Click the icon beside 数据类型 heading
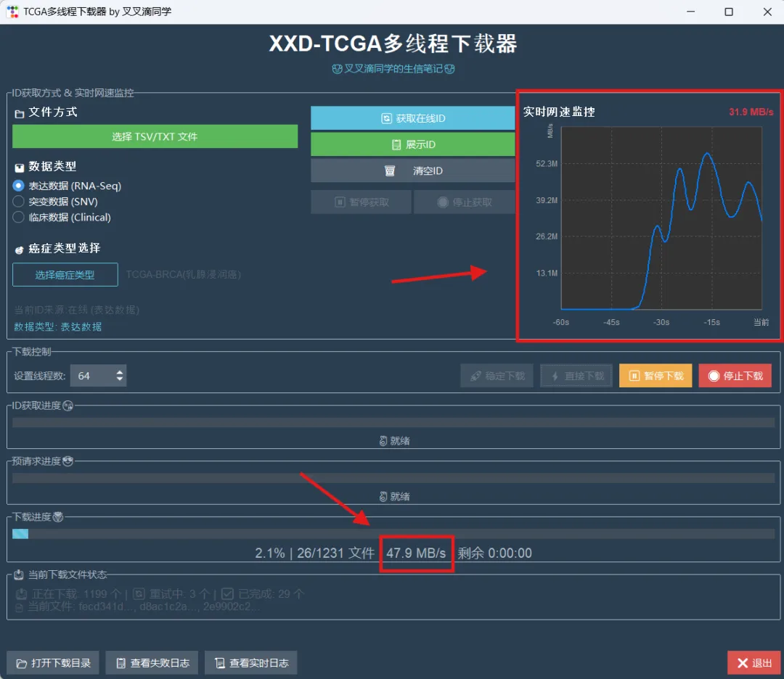Screen dimensions: 784x679 (19, 168)
